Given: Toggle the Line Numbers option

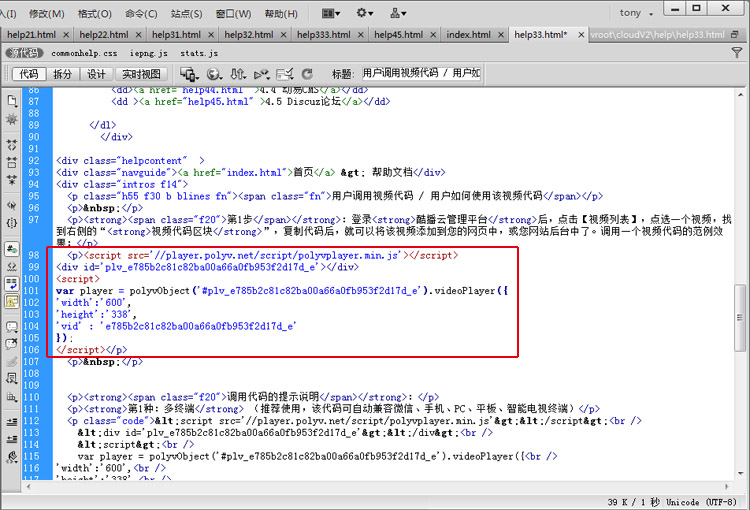Looking at the screenshot, I should [12, 247].
